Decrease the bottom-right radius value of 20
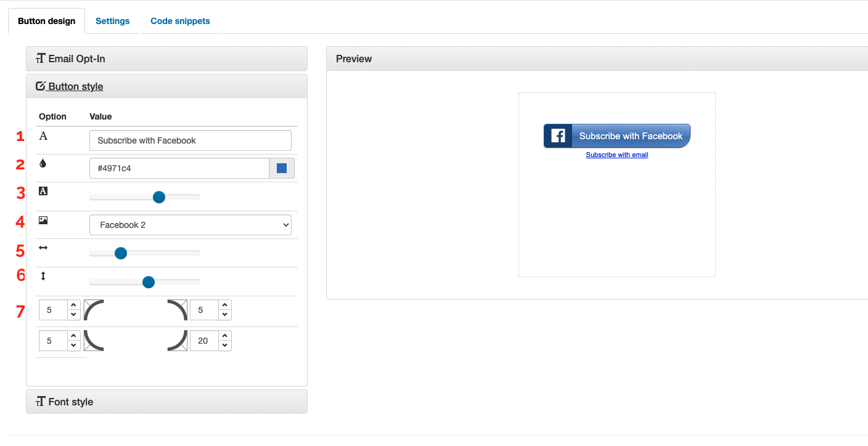Screen dimensions: 868x446 point(224,346)
